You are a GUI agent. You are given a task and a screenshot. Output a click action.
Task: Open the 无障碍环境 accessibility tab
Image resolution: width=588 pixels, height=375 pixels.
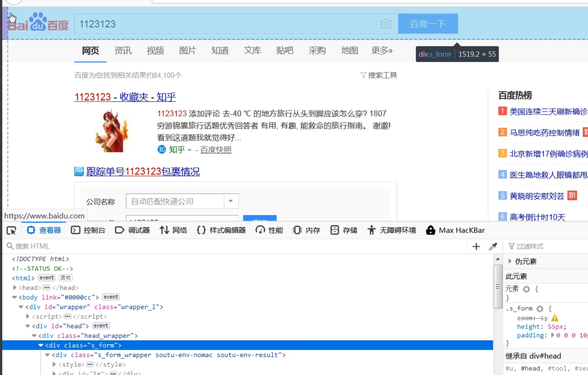click(x=392, y=230)
